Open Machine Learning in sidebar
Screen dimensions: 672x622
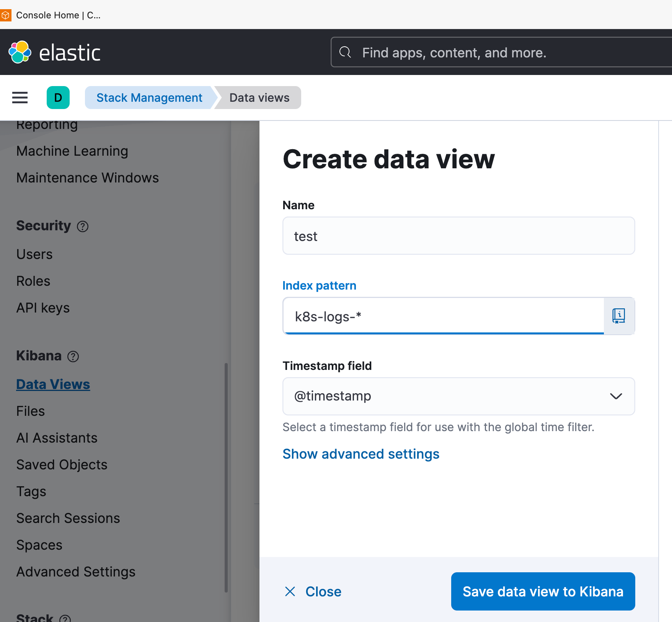coord(72,151)
